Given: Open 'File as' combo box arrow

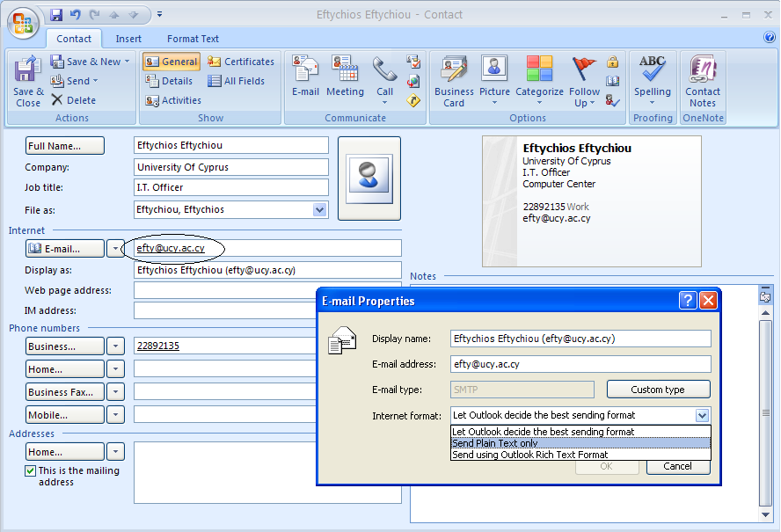Looking at the screenshot, I should tap(320, 209).
